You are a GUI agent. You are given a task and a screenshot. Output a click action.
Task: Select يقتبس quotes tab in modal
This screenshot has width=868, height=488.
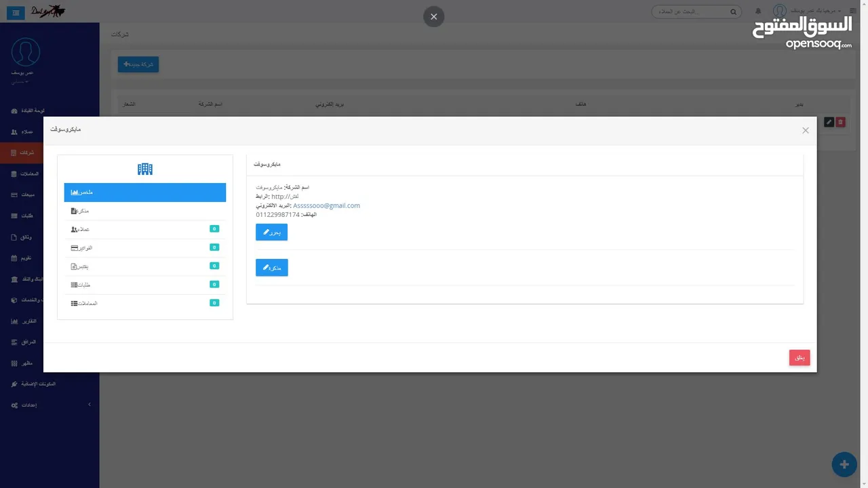(x=145, y=266)
